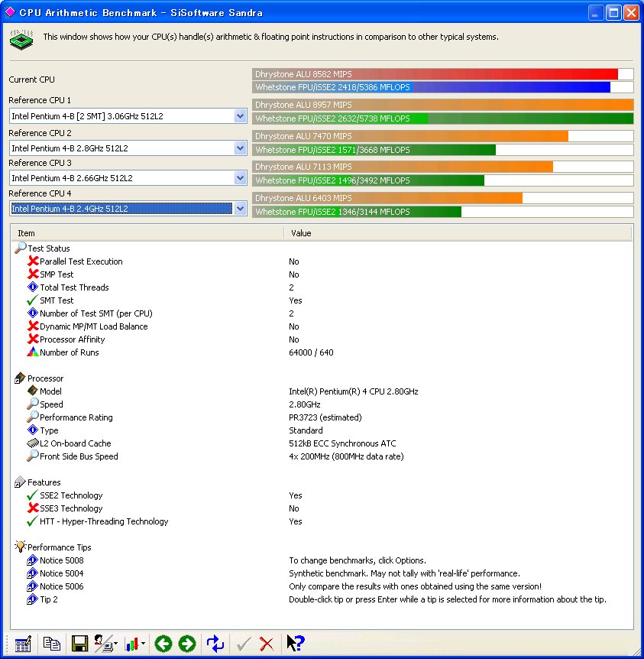This screenshot has width=644, height=659.
Task: Click the floppy disk Save icon
Action: click(x=79, y=644)
